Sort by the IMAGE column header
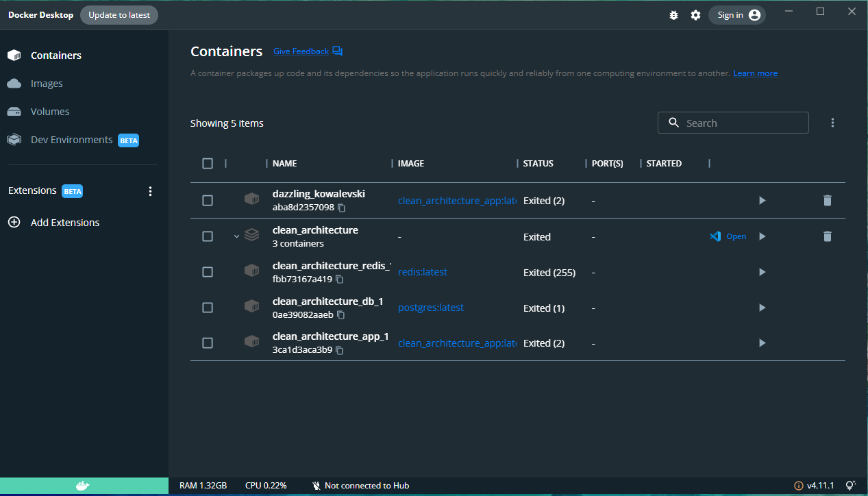This screenshot has width=868, height=496. [411, 164]
